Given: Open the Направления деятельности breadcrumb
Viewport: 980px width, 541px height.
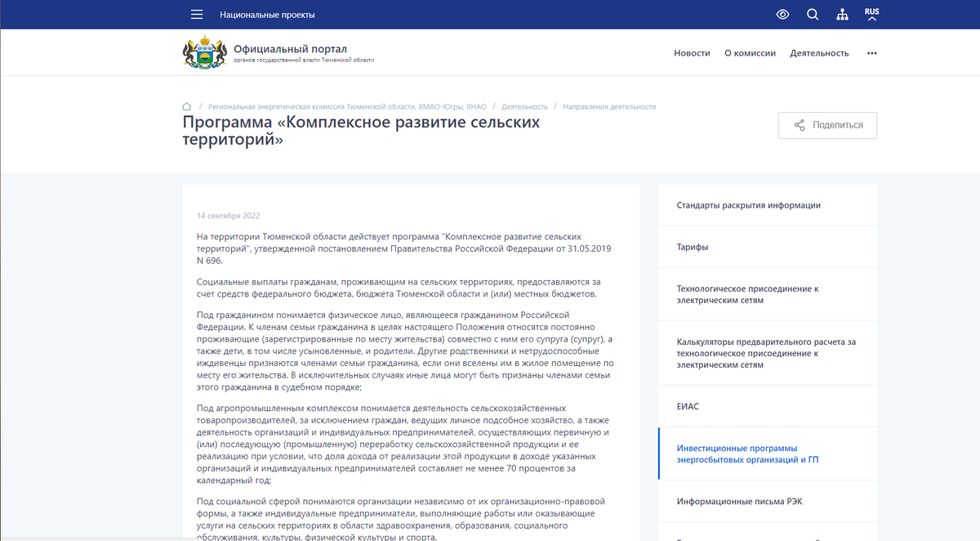Looking at the screenshot, I should (x=609, y=107).
